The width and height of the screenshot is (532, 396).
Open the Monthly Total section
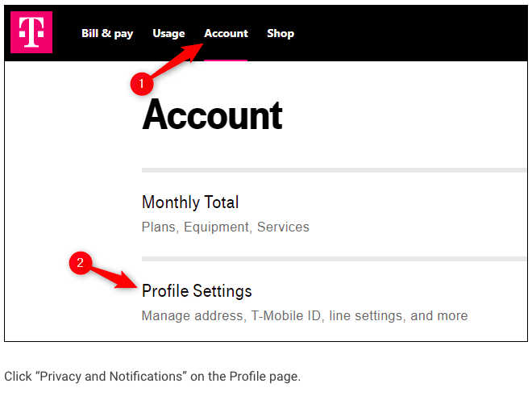pos(190,202)
